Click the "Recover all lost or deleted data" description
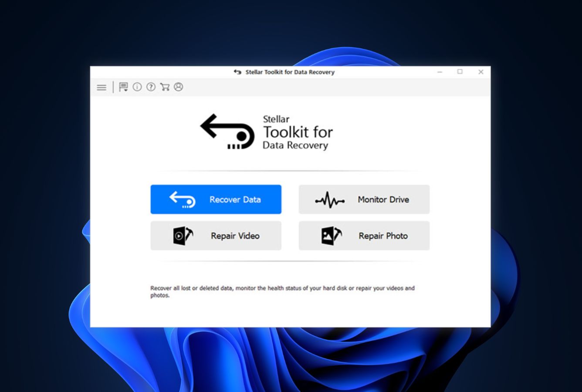 click(x=282, y=291)
